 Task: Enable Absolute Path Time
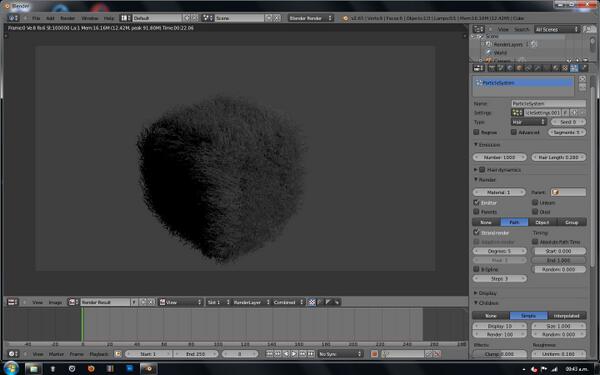[535, 242]
